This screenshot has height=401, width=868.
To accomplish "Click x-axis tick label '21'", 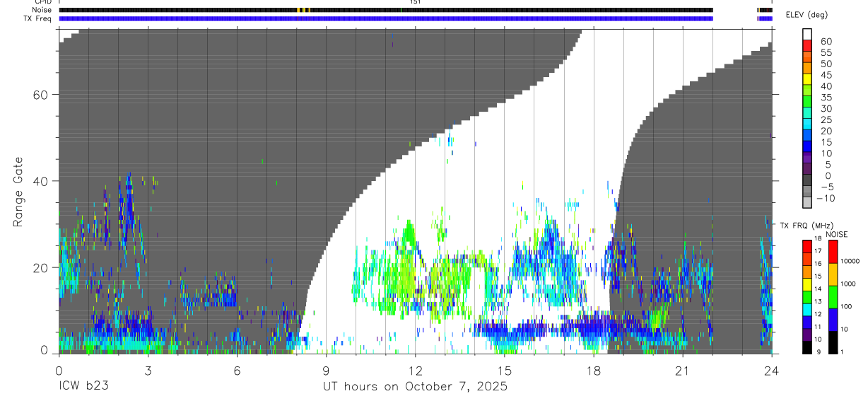I will (682, 371).
